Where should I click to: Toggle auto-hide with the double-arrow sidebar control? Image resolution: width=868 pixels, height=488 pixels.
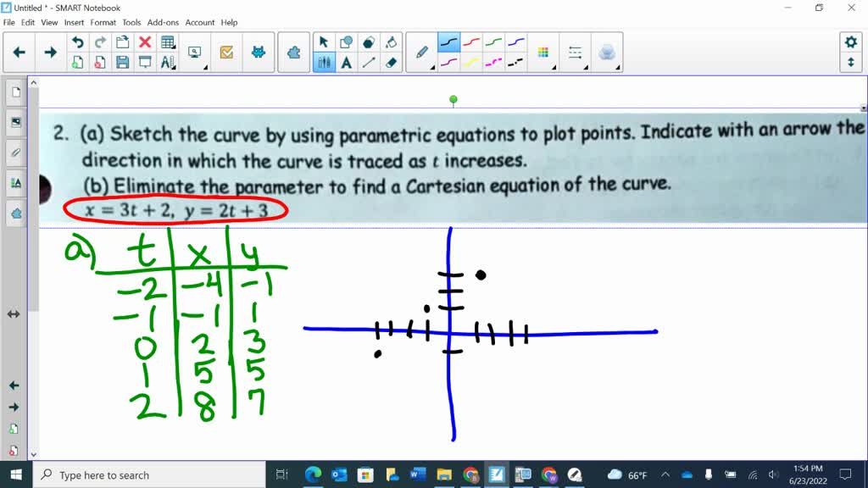12,313
